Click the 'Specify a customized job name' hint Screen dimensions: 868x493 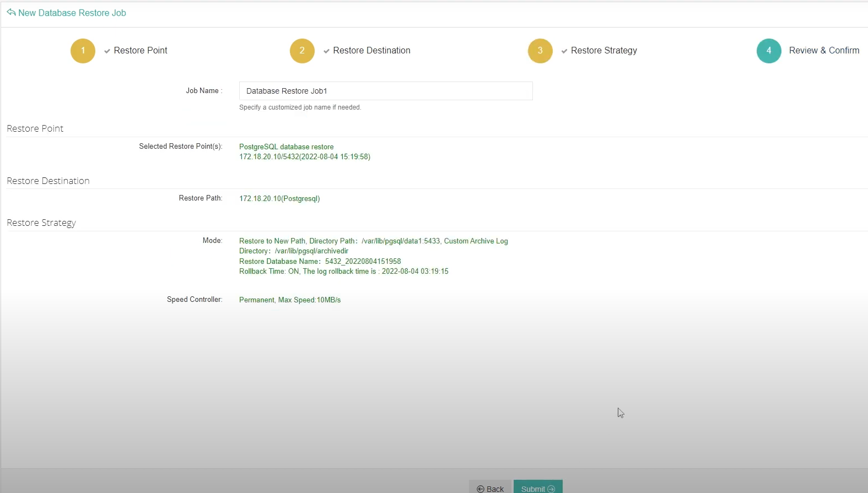tap(300, 107)
